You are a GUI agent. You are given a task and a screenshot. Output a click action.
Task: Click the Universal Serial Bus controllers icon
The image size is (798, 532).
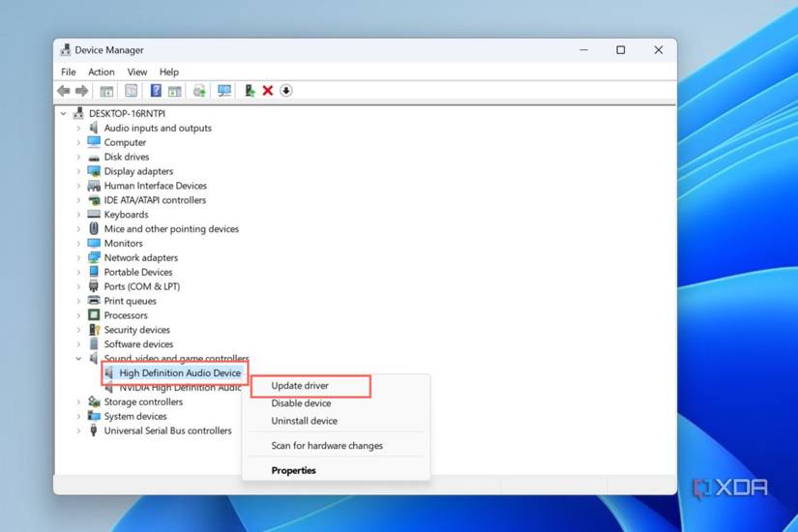(93, 430)
